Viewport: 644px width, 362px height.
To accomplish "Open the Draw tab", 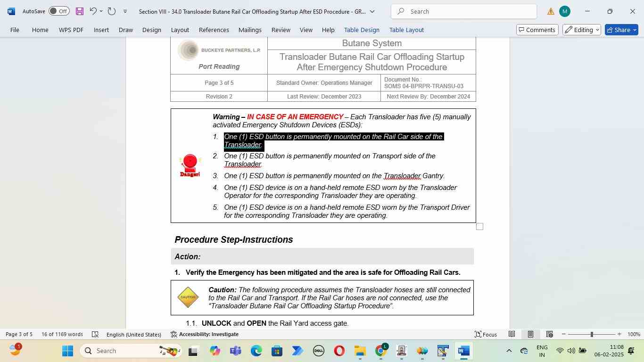I will pos(125,30).
